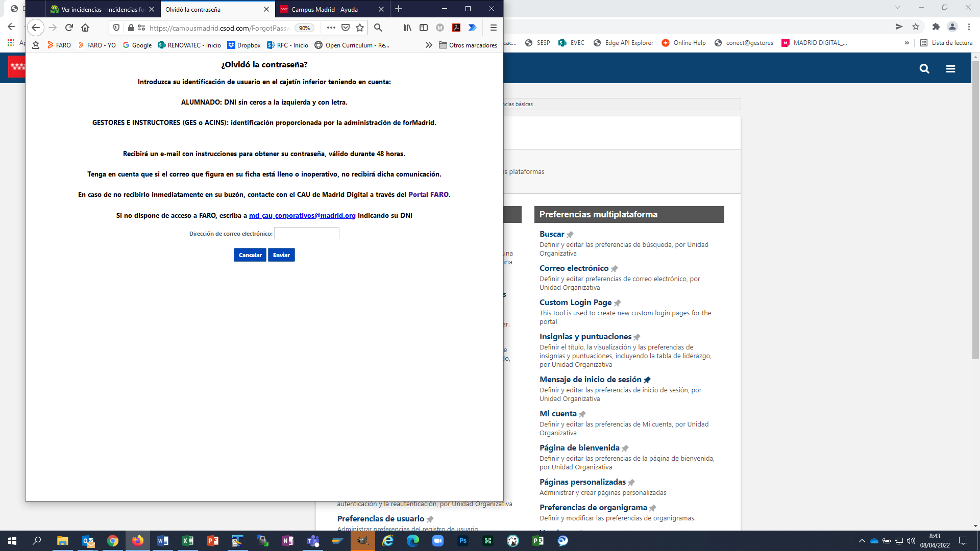The image size is (980, 551).
Task: Click the Firefox search magnifier icon
Action: click(x=378, y=28)
